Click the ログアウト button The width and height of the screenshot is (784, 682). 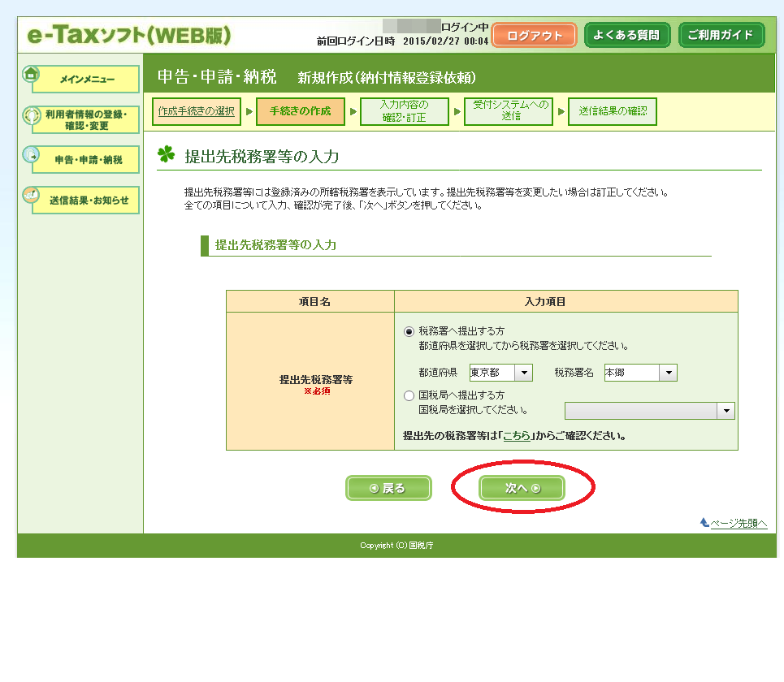534,36
